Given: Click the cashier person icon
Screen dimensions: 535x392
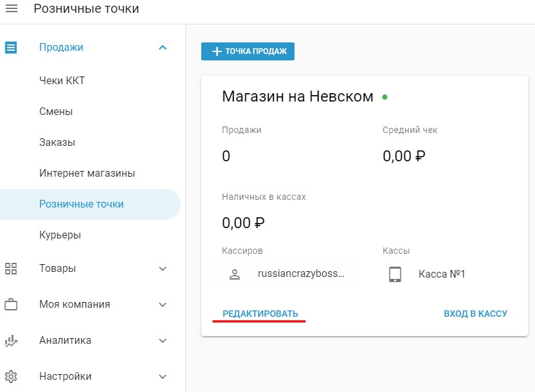Looking at the screenshot, I should [235, 274].
